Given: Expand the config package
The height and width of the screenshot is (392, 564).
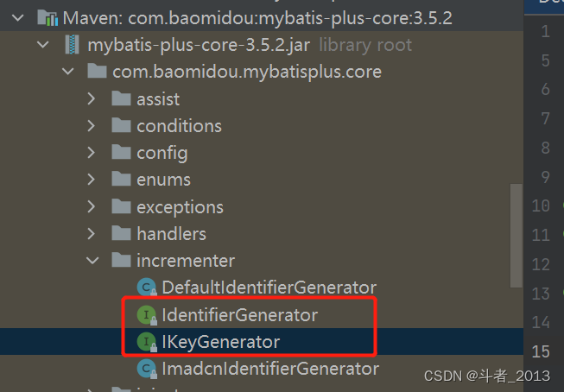Looking at the screenshot, I should click(92, 154).
